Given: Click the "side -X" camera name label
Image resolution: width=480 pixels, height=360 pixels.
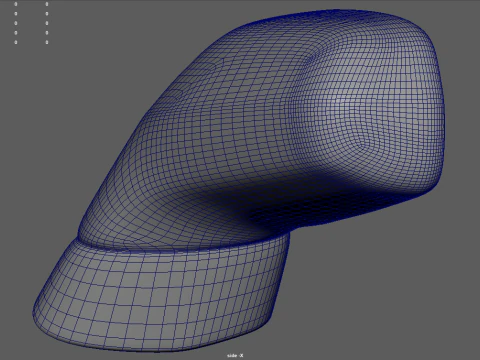Looking at the screenshot, I should 235,356.
